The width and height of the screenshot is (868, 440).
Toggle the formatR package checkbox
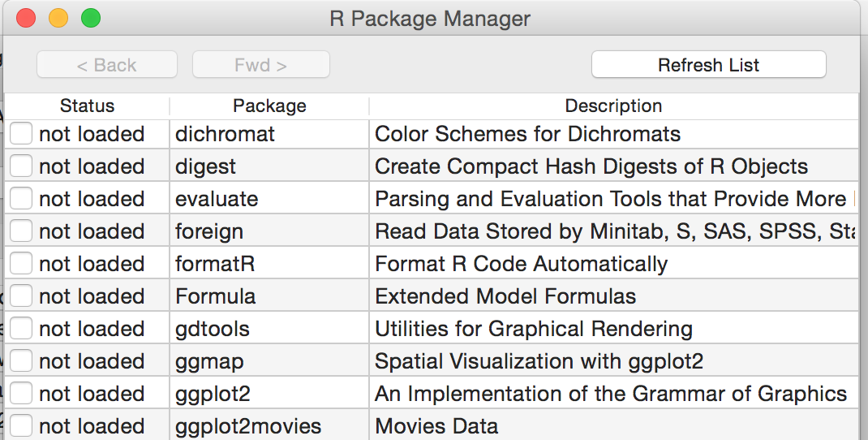[21, 264]
